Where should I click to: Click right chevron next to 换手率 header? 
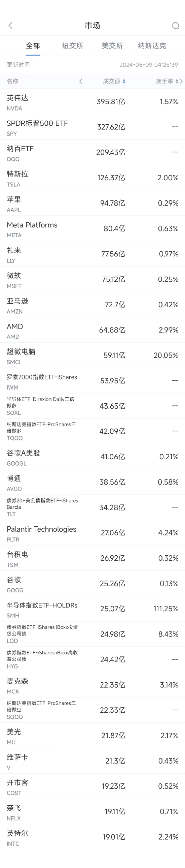[x=181, y=81]
